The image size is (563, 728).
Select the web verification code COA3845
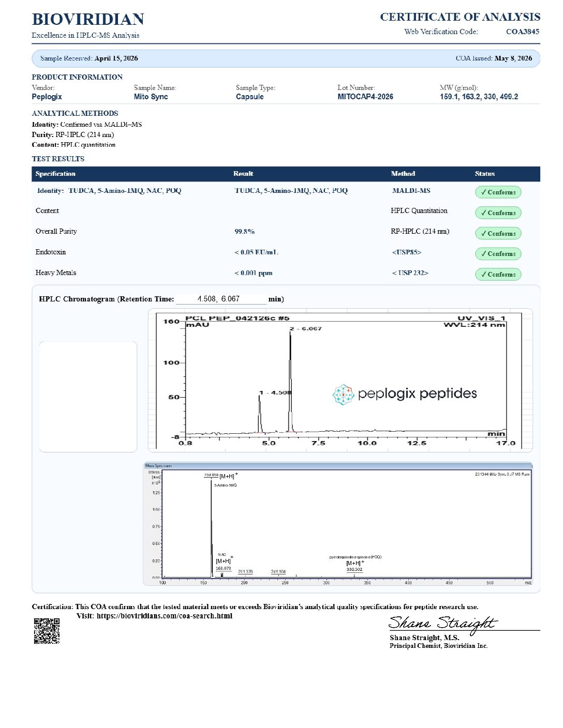click(x=523, y=32)
